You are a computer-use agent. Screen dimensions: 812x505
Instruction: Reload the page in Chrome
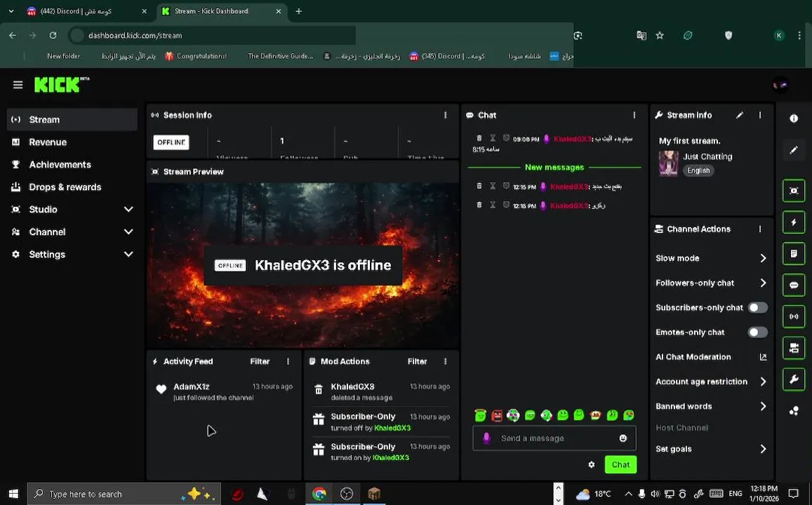click(53, 36)
